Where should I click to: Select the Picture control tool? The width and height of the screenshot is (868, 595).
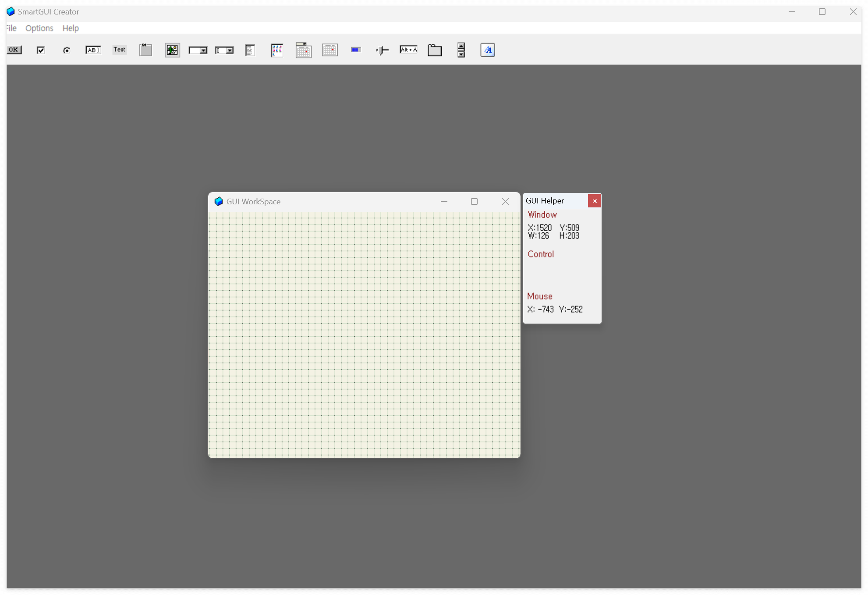coord(172,50)
